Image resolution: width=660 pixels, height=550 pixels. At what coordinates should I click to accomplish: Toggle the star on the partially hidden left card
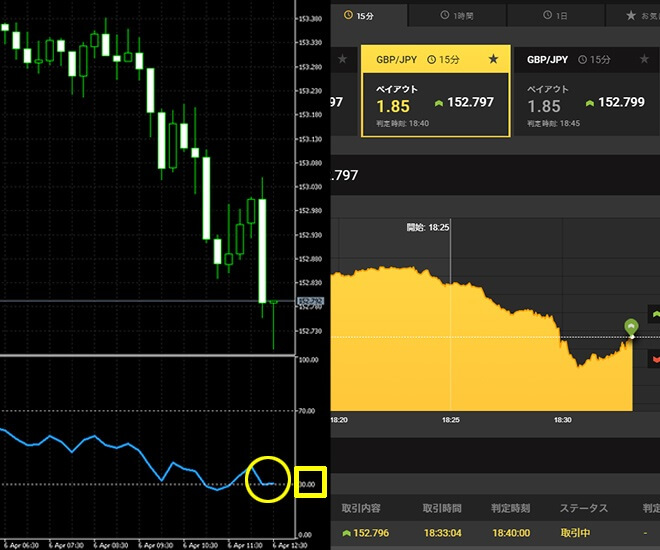click(343, 59)
